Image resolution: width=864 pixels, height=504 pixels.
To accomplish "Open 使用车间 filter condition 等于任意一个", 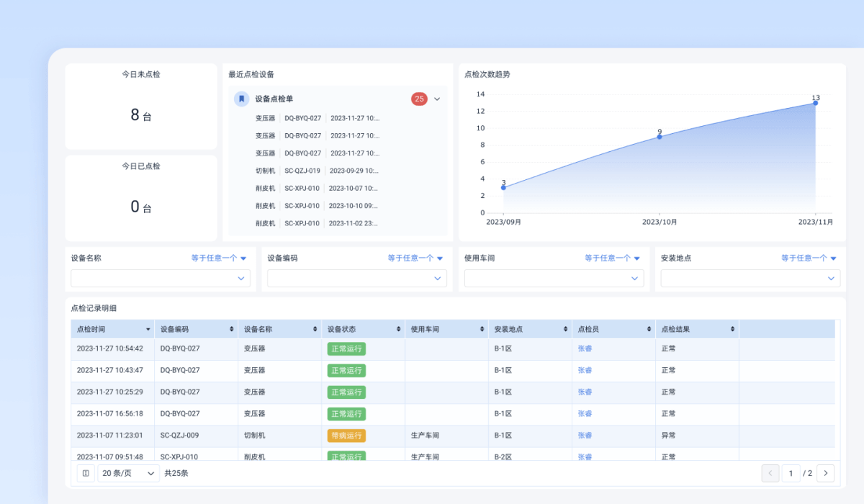I will (613, 258).
